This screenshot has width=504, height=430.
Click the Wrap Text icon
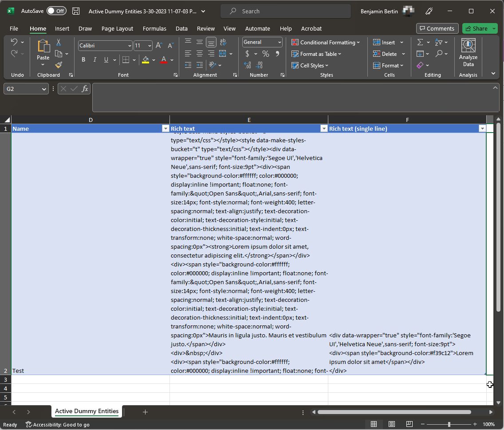pos(223,42)
